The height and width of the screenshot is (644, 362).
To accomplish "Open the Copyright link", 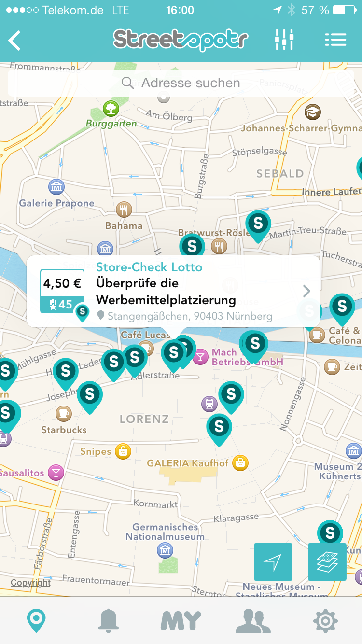I will click(31, 583).
